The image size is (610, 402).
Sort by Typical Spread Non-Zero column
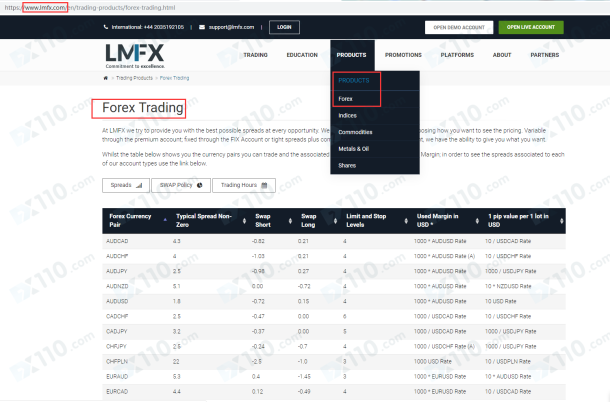(x=210, y=221)
